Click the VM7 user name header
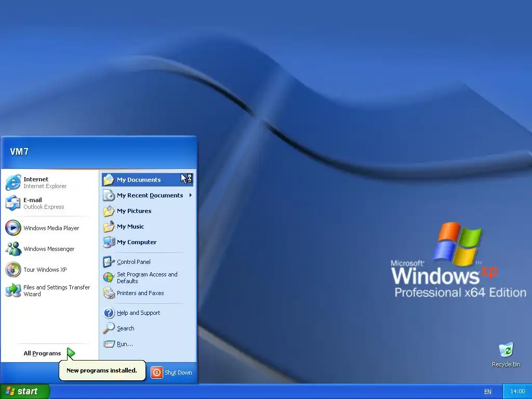Screen dimensions: 532x399 coord(19,152)
